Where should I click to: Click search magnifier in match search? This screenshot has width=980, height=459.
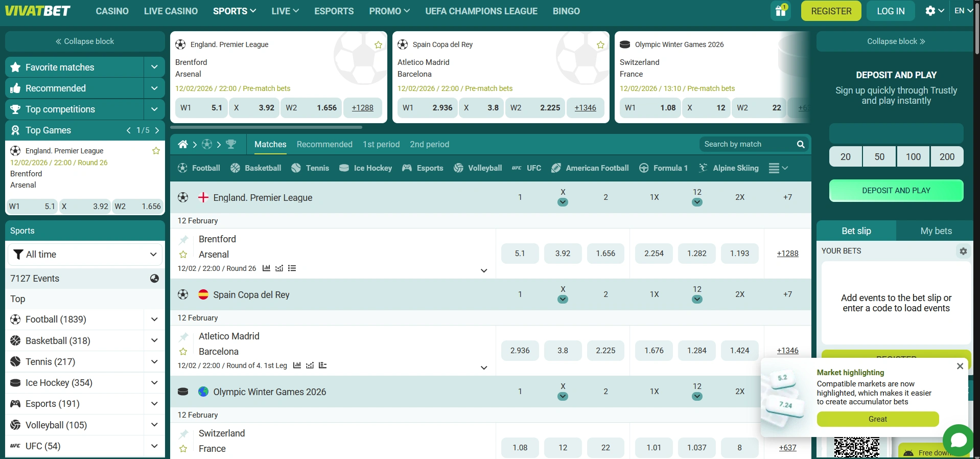801,145
